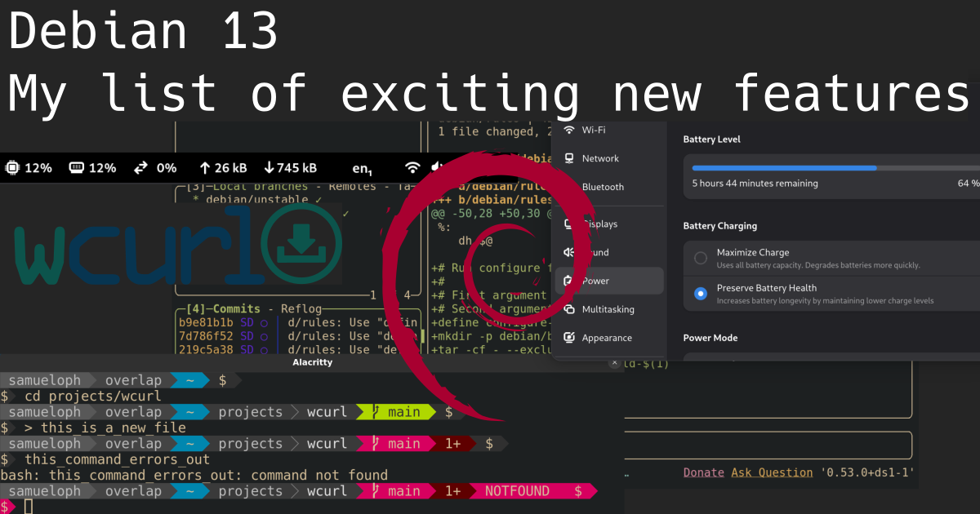Open the en keyboard layout indicator
Image resolution: width=980 pixels, height=514 pixels.
[363, 169]
